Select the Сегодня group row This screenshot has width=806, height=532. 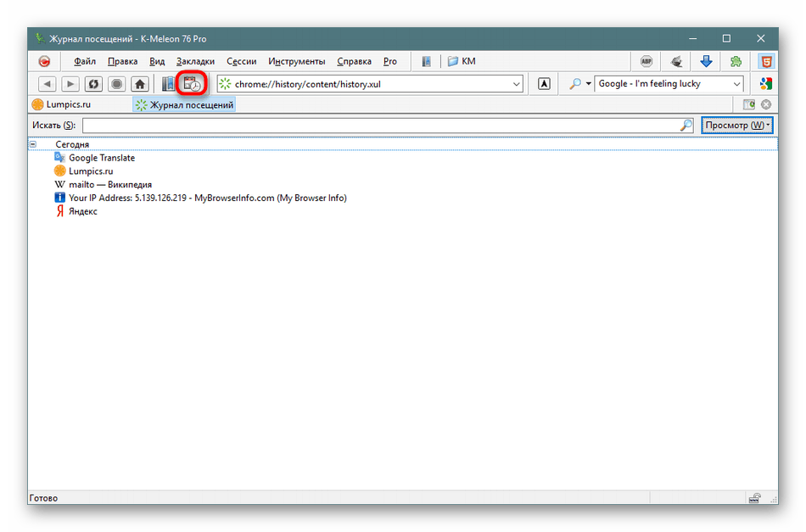point(402,144)
